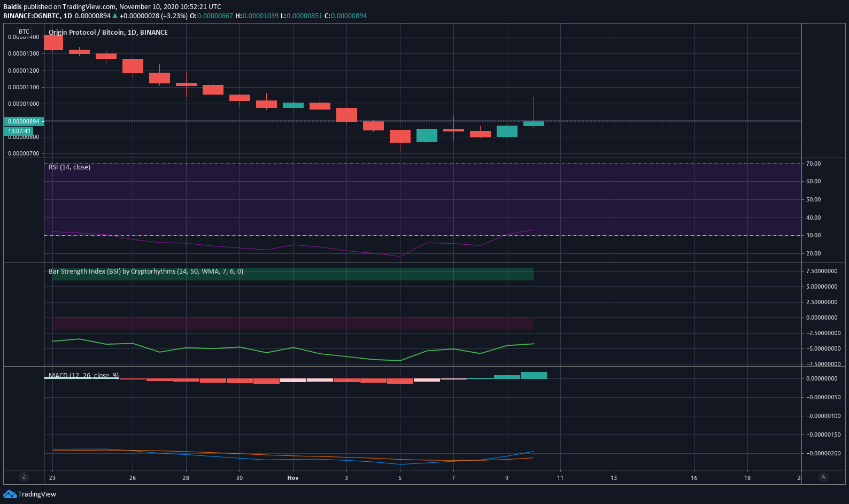The width and height of the screenshot is (849, 504).
Task: Open author name Baidis
Action: (x=12, y=7)
